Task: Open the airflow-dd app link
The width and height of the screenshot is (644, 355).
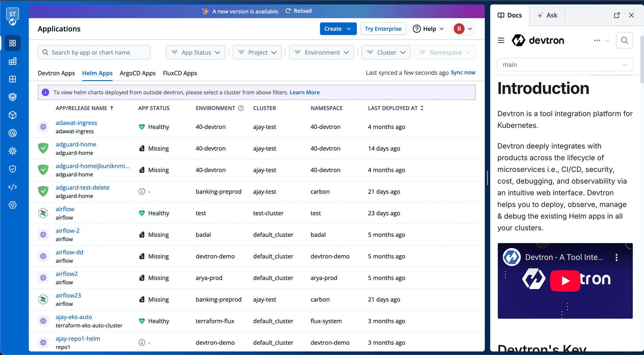Action: [x=70, y=252]
